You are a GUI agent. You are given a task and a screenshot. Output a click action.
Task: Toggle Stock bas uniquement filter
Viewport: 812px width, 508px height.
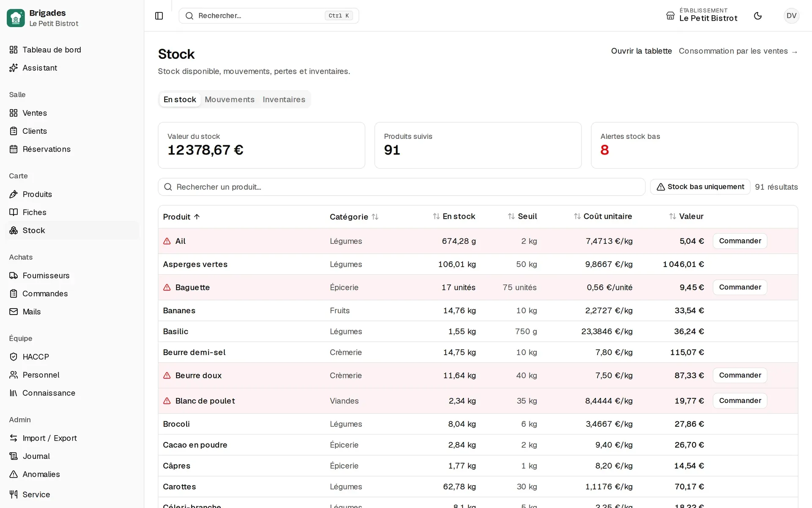tap(700, 187)
